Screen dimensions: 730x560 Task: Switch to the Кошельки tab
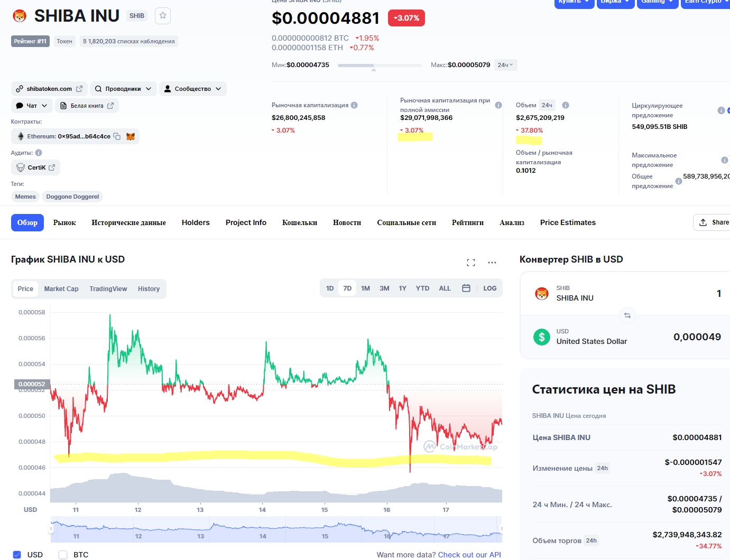click(x=300, y=222)
